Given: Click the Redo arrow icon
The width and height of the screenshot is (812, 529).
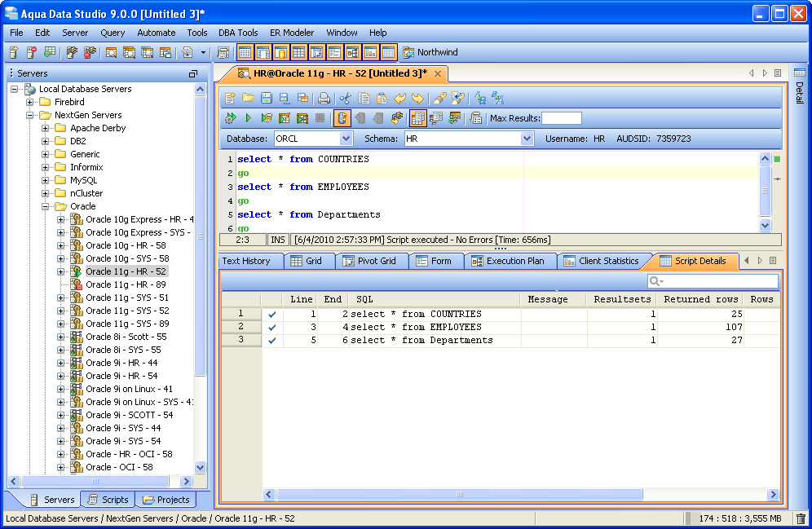Looking at the screenshot, I should pos(417,98).
